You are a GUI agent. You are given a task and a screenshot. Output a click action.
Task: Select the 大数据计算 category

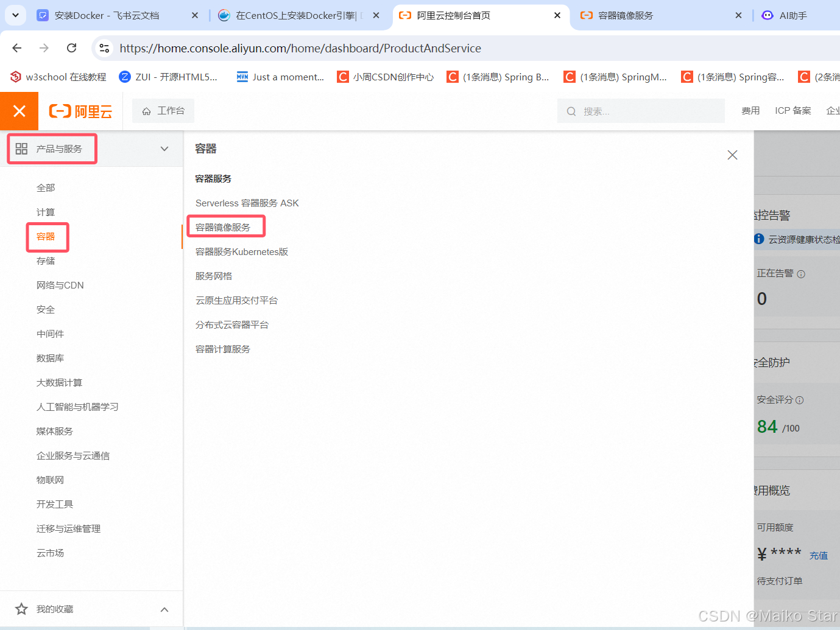(x=59, y=383)
